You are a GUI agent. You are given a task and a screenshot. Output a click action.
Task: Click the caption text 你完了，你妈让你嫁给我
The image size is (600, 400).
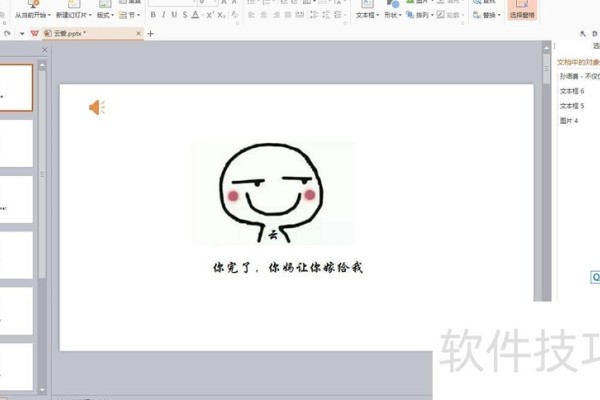[288, 267]
